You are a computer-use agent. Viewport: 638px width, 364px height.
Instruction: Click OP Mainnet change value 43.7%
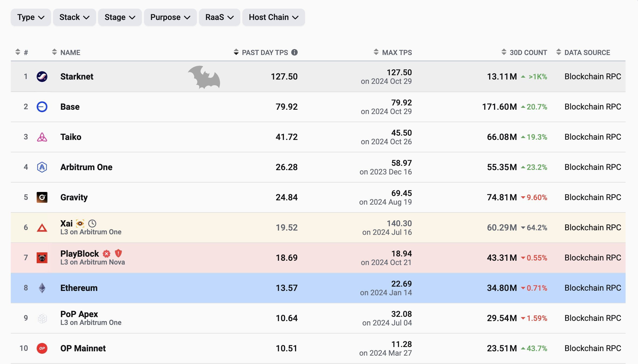point(537,348)
